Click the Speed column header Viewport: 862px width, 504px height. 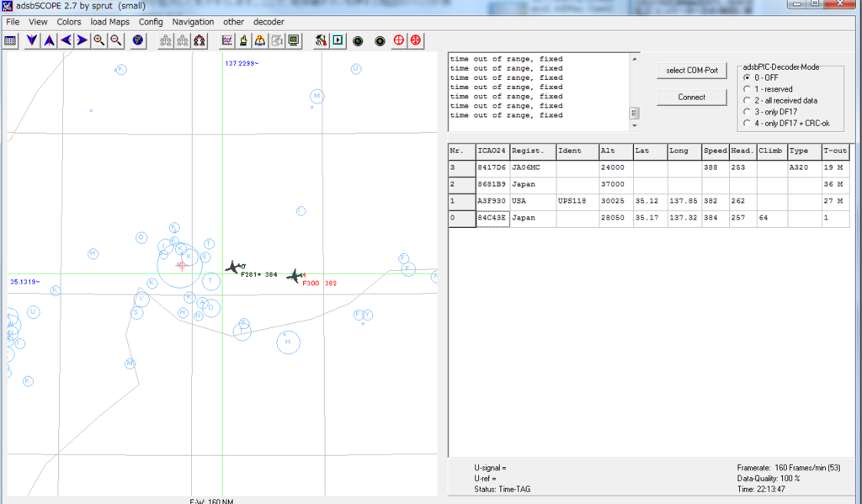716,151
